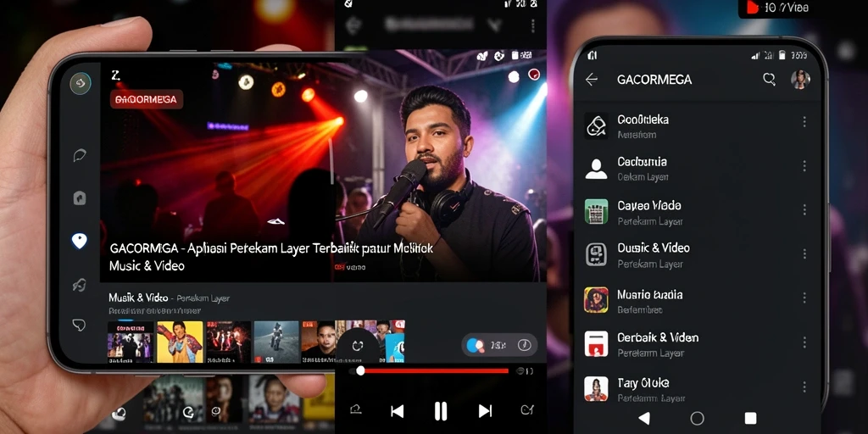Screen dimensions: 868x434
Task: Click the clock icon inside the pill control
Action: [524, 346]
